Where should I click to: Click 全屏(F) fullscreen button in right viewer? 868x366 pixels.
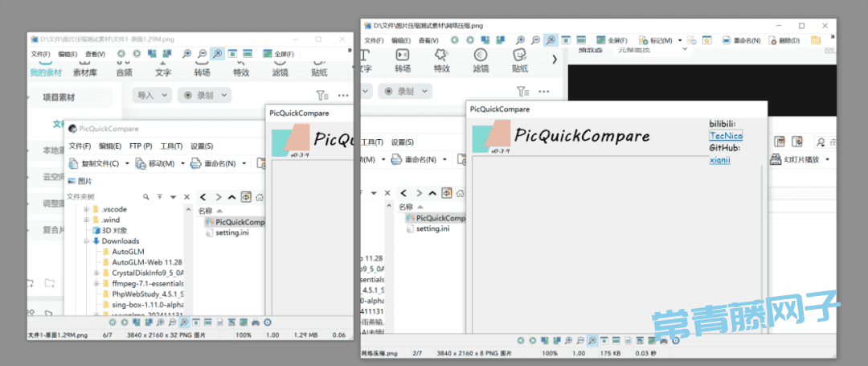tap(612, 40)
